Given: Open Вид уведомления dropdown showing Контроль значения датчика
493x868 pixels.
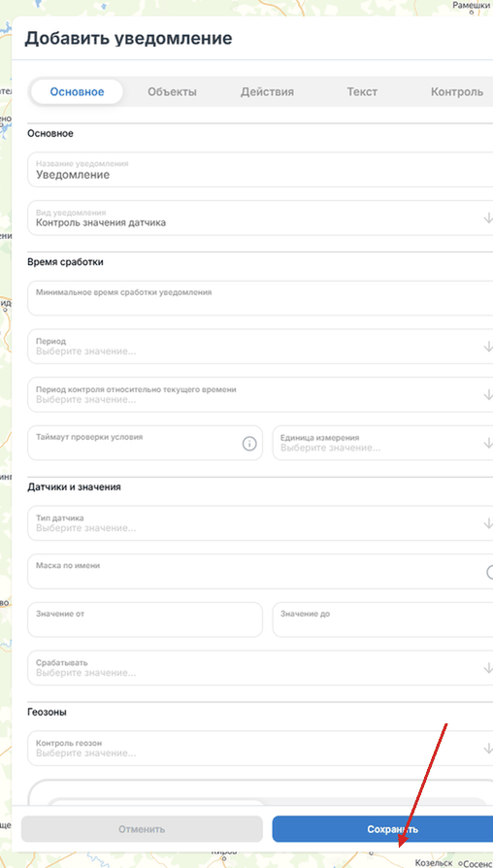Looking at the screenshot, I should (260, 218).
